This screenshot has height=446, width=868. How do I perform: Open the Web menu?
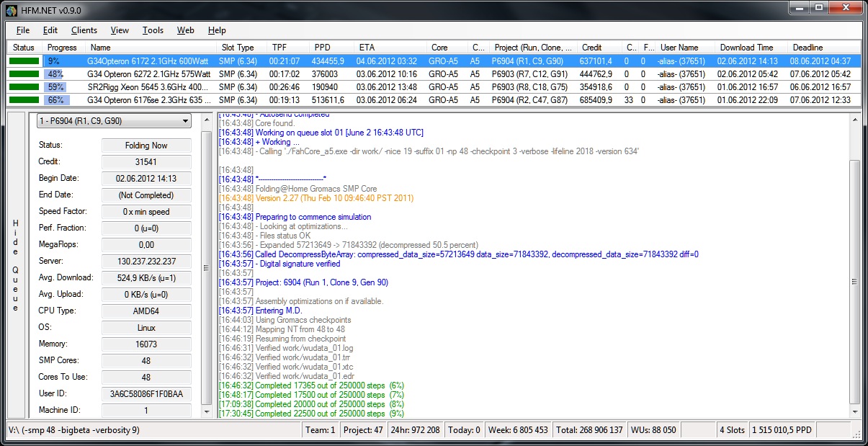[x=186, y=30]
